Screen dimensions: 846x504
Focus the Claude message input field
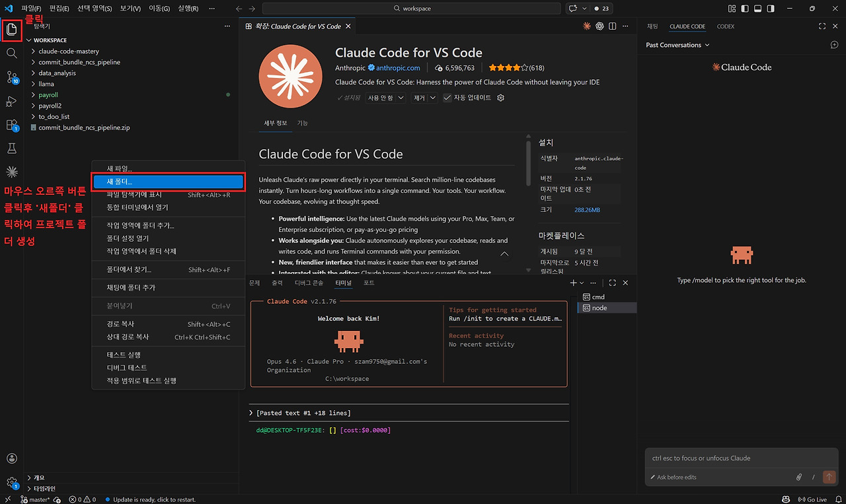coord(740,458)
